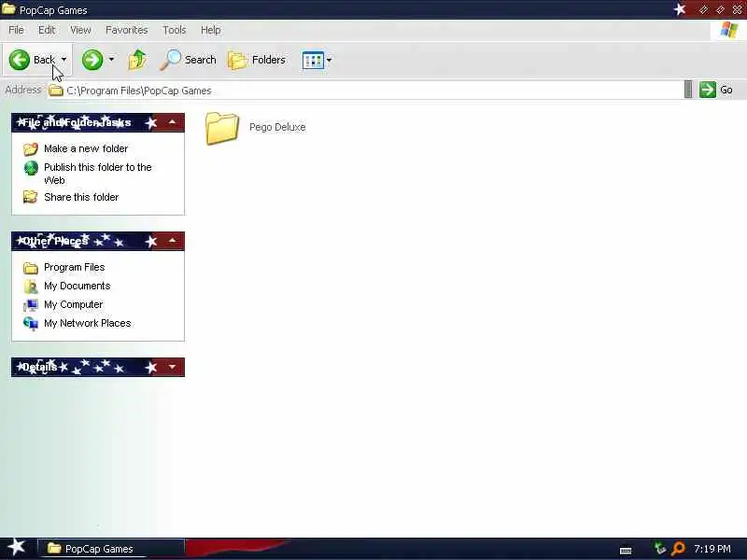Viewport: 747px width, 560px height.
Task: Click the keyboard tray icon
Action: (626, 551)
